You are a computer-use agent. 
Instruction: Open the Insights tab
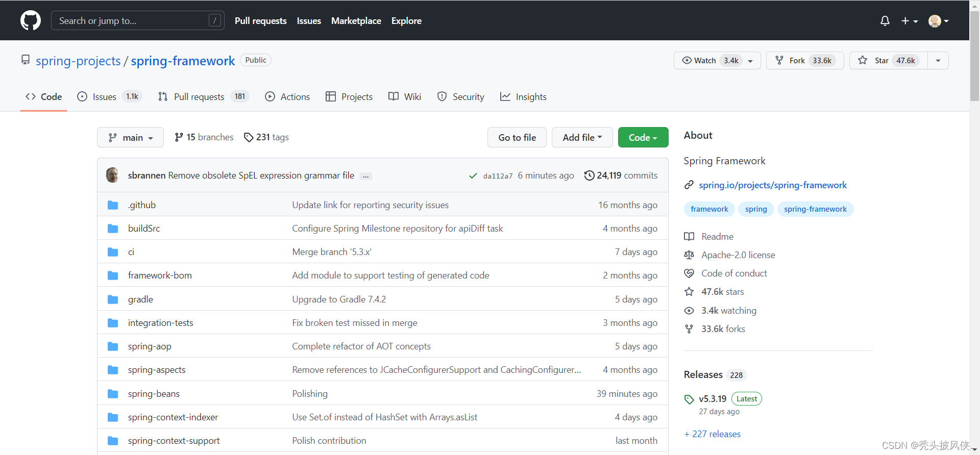[523, 96]
